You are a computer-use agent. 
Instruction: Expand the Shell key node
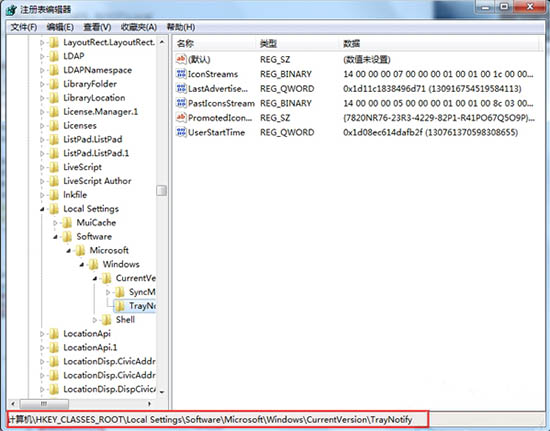pyautogui.click(x=95, y=320)
